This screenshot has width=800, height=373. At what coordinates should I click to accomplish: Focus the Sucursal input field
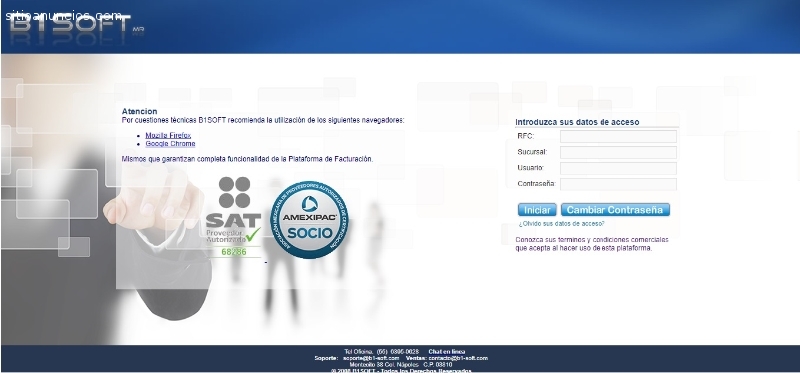point(618,152)
